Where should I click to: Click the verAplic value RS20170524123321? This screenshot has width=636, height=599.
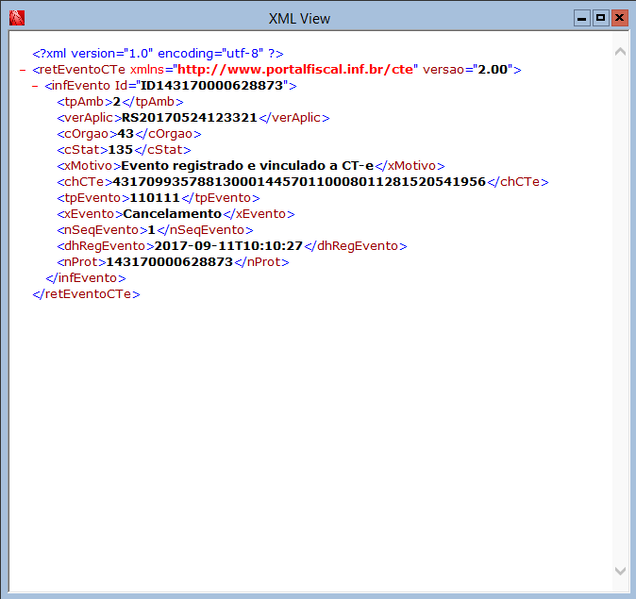[x=189, y=118]
